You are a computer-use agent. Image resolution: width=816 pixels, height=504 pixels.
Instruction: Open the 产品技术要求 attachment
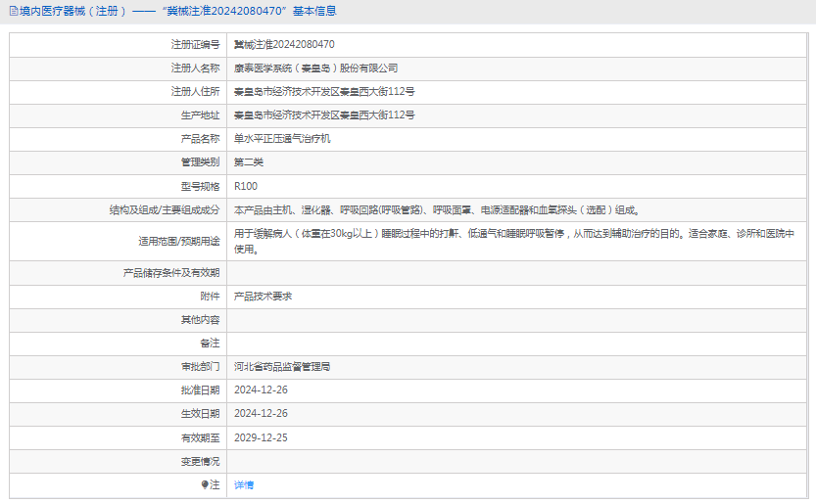click(x=263, y=297)
